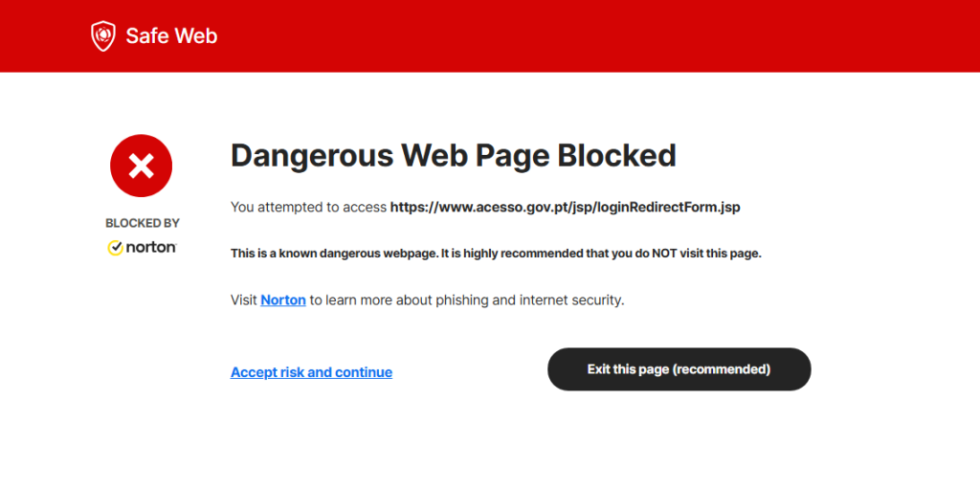Screen dimensions: 980x489
Task: Open the Norton link about phishing
Action: 282,300
